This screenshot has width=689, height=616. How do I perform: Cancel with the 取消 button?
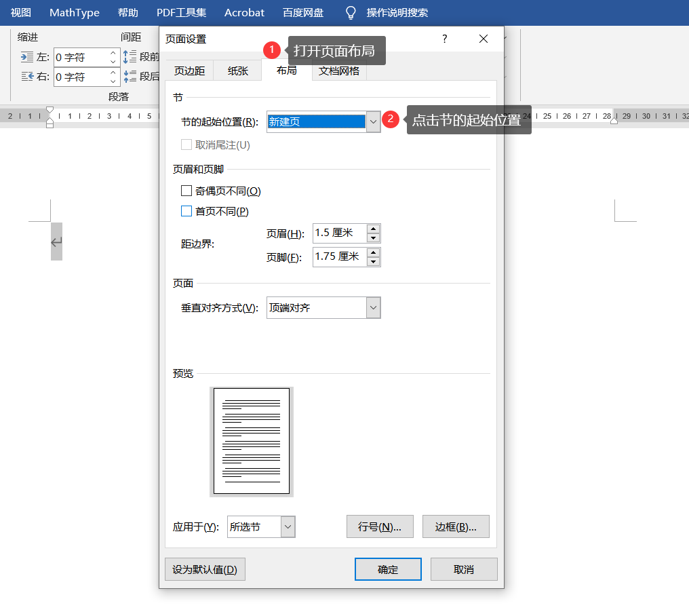tap(464, 569)
